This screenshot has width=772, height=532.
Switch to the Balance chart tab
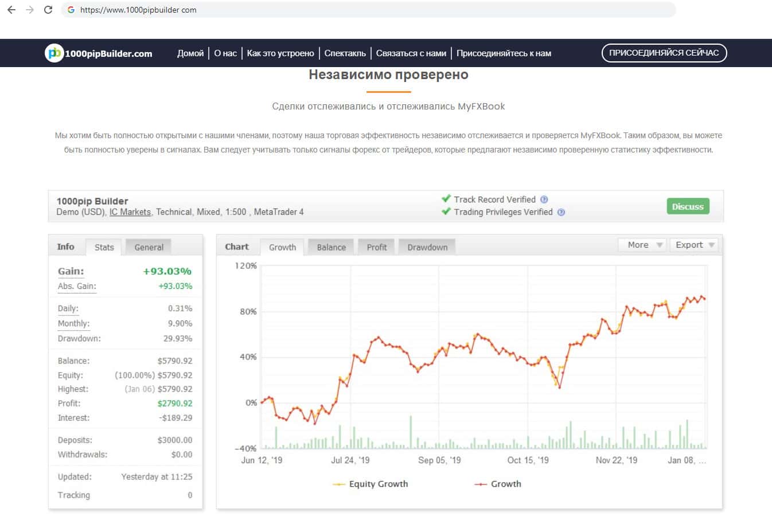(x=331, y=247)
